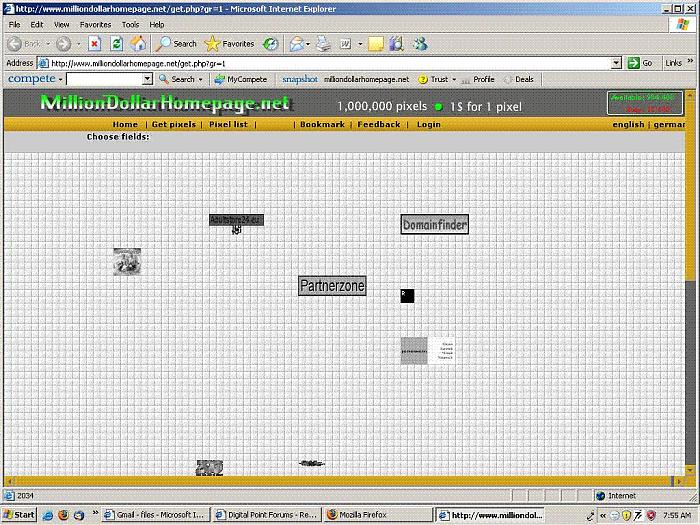Click the small black pixel block
Viewport: 700px width, 525px height.
tap(407, 296)
